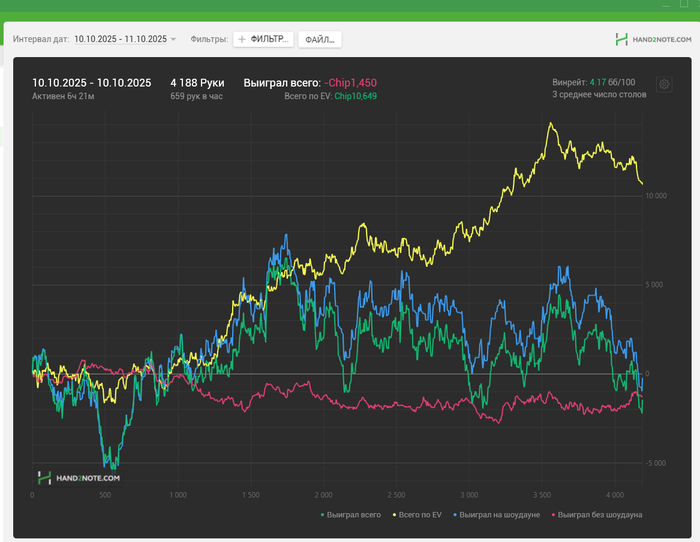Click the HAND2NOTE.COM logo in the top bar
Image resolution: width=700 pixels, height=542 pixels.
pos(653,40)
